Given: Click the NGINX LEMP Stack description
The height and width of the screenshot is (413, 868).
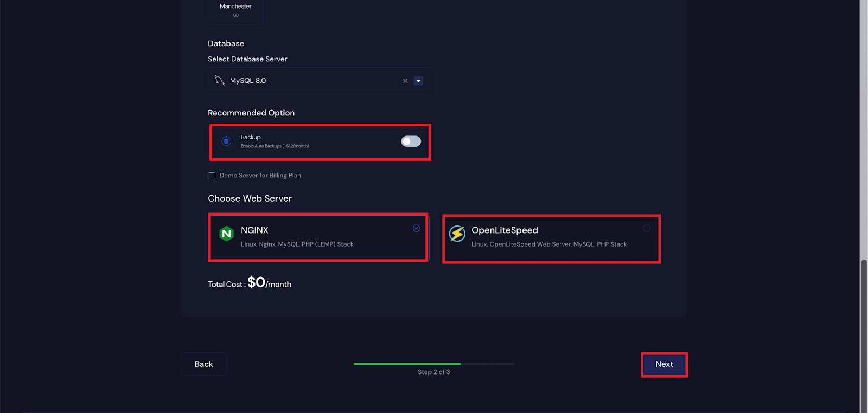Looking at the screenshot, I should 297,244.
